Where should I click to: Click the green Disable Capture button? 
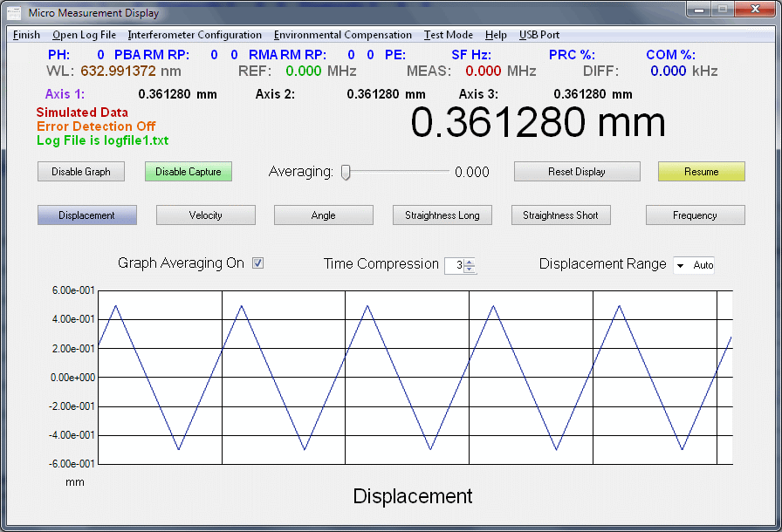(x=188, y=172)
